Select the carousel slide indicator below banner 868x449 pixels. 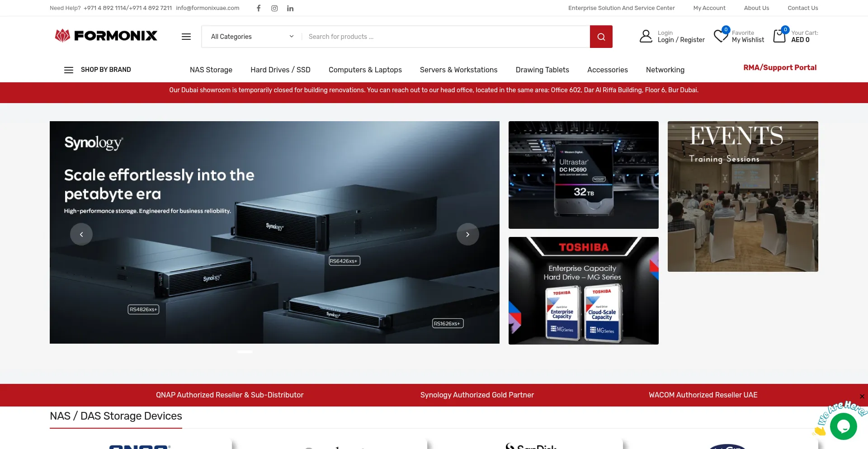(245, 351)
